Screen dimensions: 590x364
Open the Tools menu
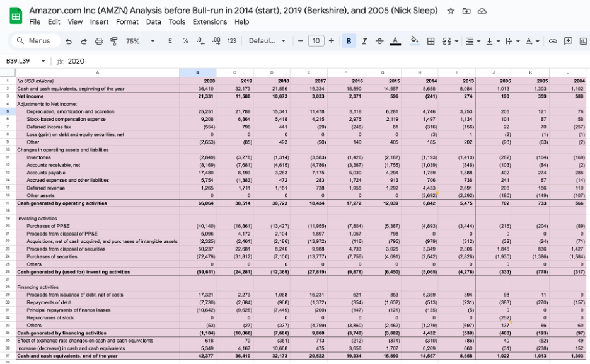(x=177, y=22)
